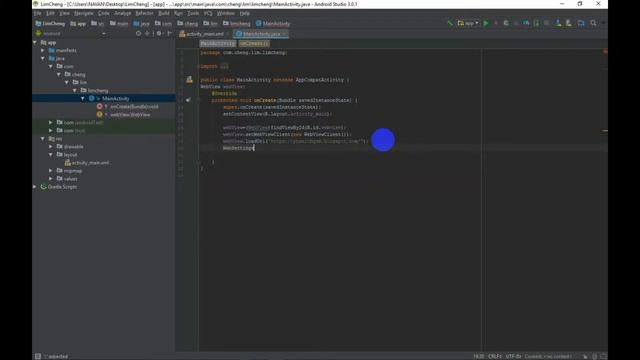Click Context: <no context> in the status bar
Image resolution: width=640 pixels, height=360 pixels.
click(x=548, y=356)
